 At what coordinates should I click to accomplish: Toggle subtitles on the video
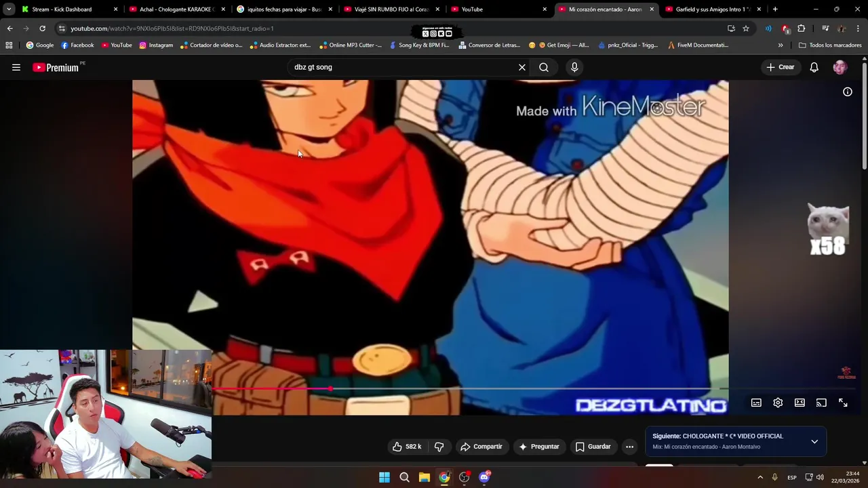pos(756,403)
